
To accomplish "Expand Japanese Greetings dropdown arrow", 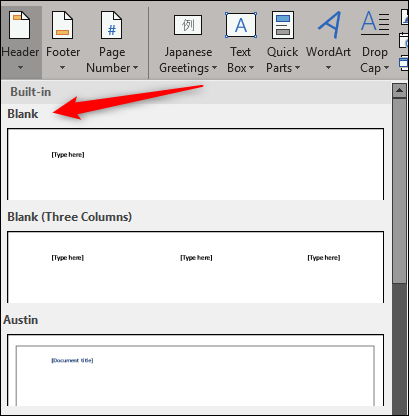I will 214,68.
